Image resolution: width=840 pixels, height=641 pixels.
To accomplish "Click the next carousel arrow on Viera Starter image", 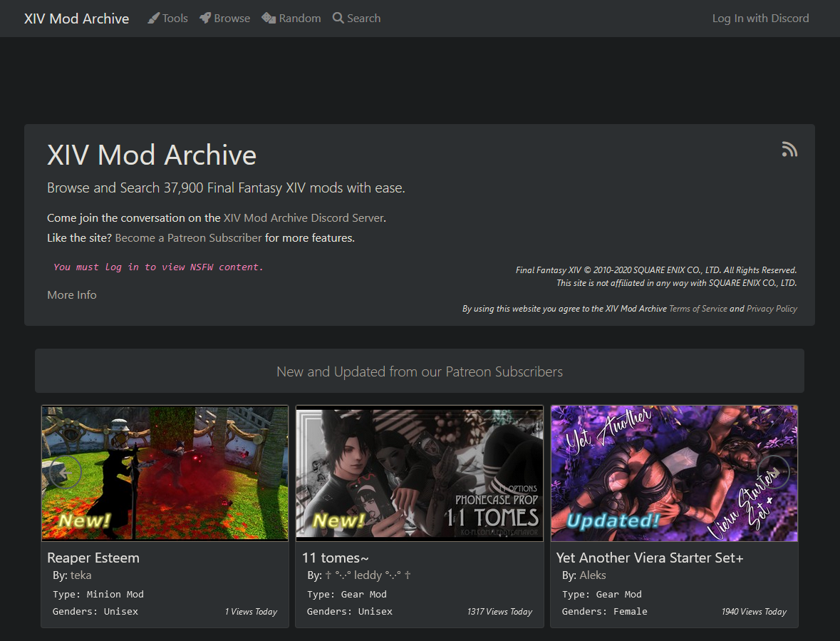I will coord(774,472).
